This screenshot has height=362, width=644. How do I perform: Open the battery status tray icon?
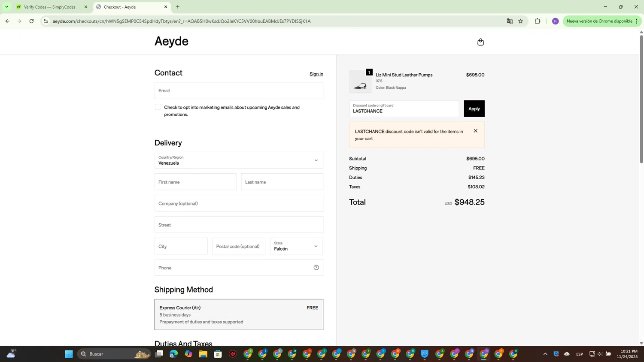tap(608, 354)
